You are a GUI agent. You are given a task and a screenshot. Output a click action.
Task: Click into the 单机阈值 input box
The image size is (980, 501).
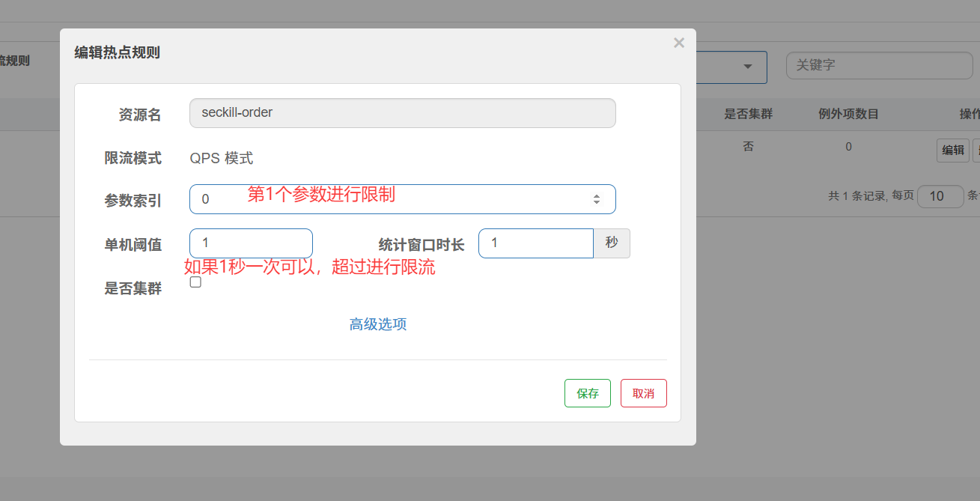click(251, 243)
